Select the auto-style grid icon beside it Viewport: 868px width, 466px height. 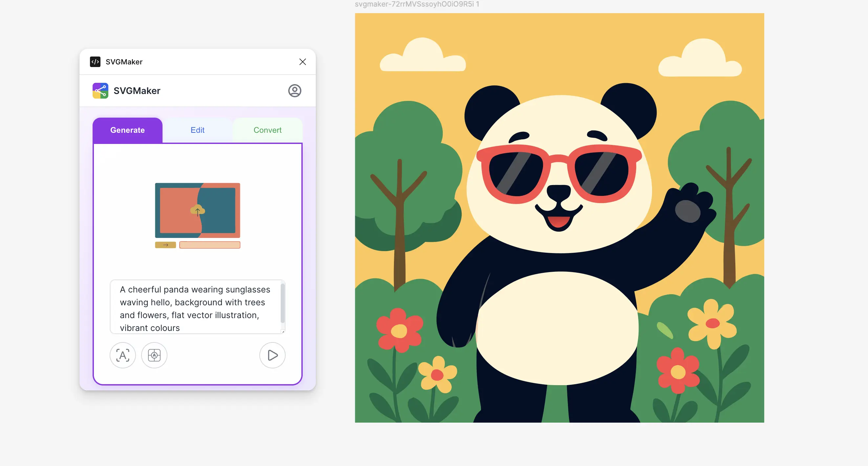coord(154,355)
